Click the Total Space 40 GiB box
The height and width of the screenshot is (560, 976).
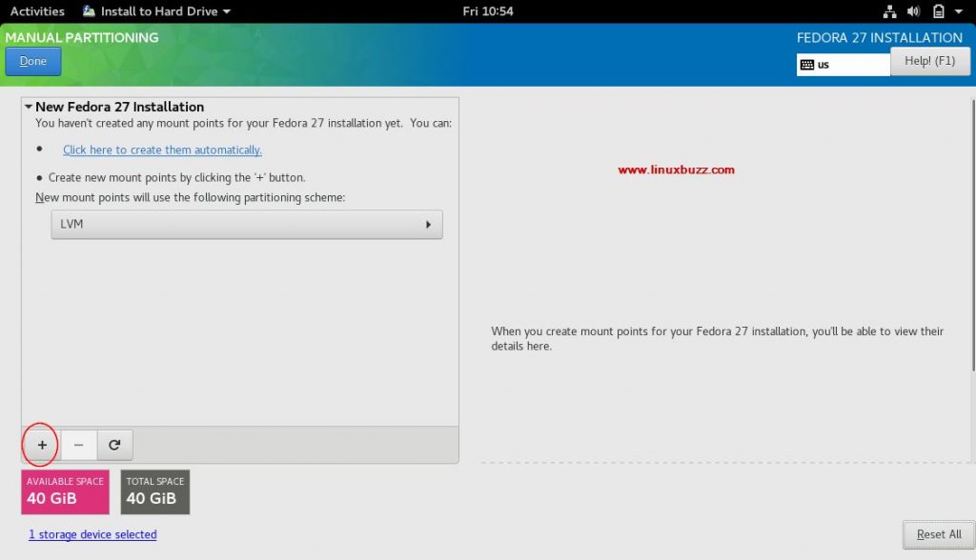tap(155, 492)
